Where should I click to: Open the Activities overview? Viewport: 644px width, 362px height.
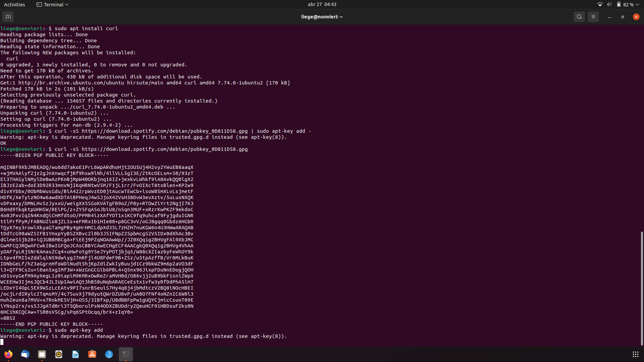14,4
